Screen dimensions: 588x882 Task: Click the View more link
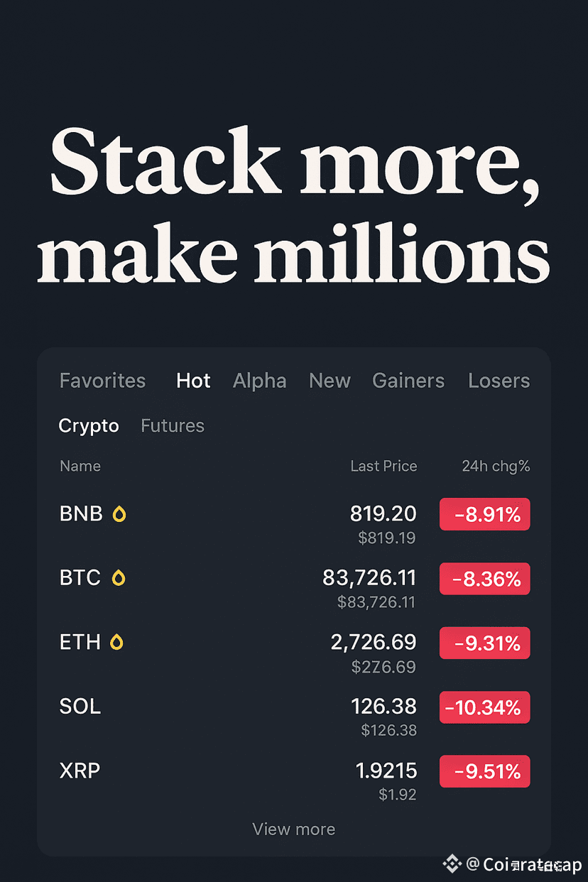[294, 829]
